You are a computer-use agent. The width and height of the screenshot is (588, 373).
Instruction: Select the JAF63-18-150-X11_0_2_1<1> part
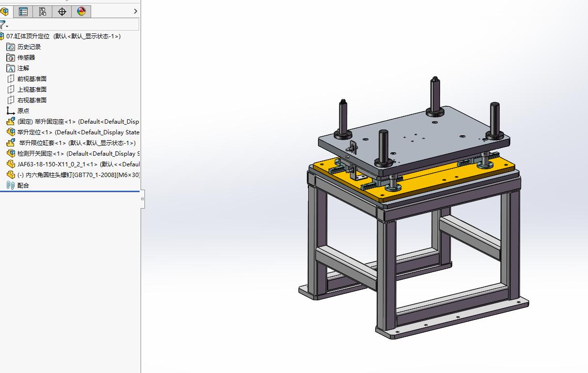pyautogui.click(x=78, y=164)
